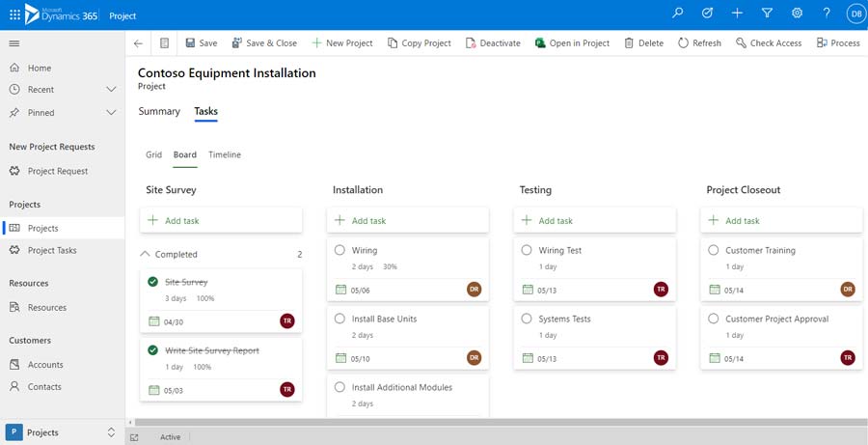Click the search magnifier icon in header
Viewport: 868px width, 445px height.
click(x=678, y=14)
